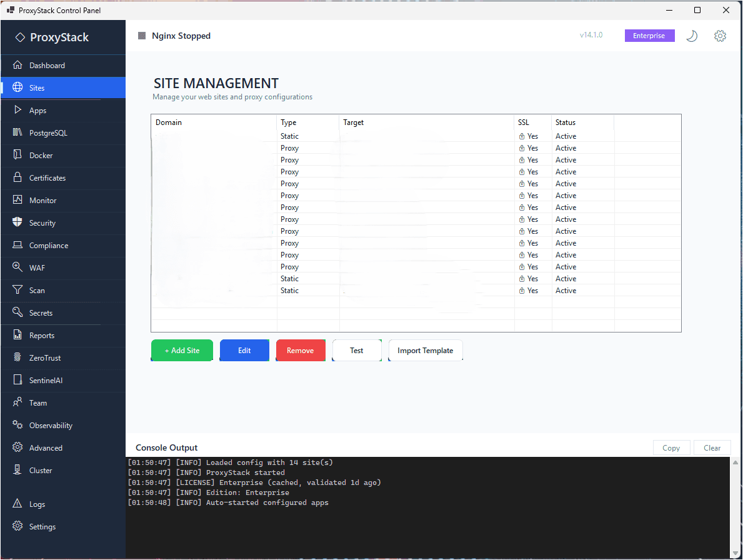Open the Docker section icon in sidebar
743x560 pixels.
pyautogui.click(x=17, y=155)
